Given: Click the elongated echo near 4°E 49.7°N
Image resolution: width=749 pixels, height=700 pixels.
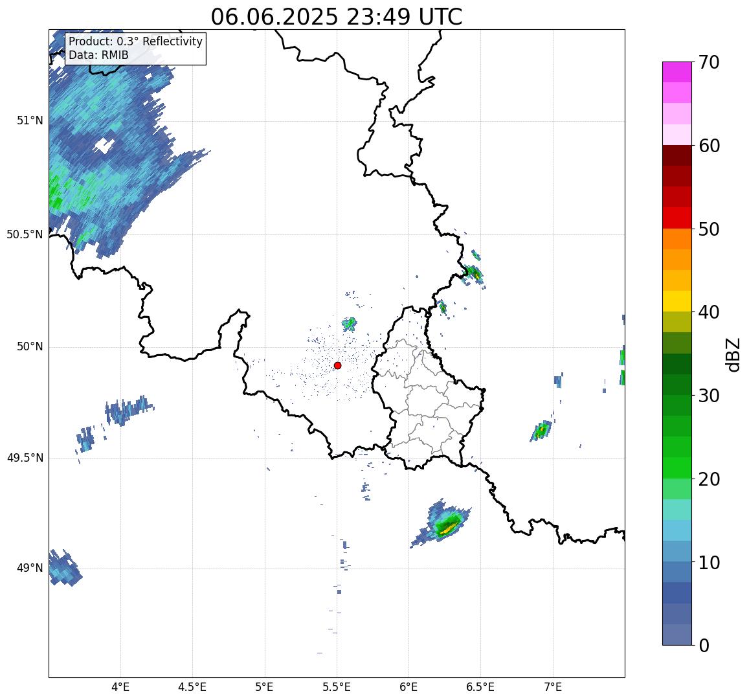Looking at the screenshot, I should 128,410.
